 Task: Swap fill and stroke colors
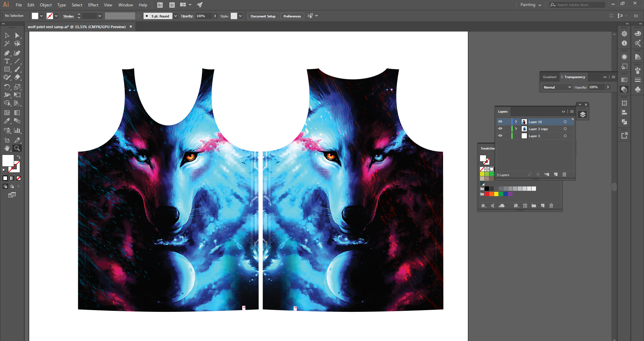tap(19, 157)
